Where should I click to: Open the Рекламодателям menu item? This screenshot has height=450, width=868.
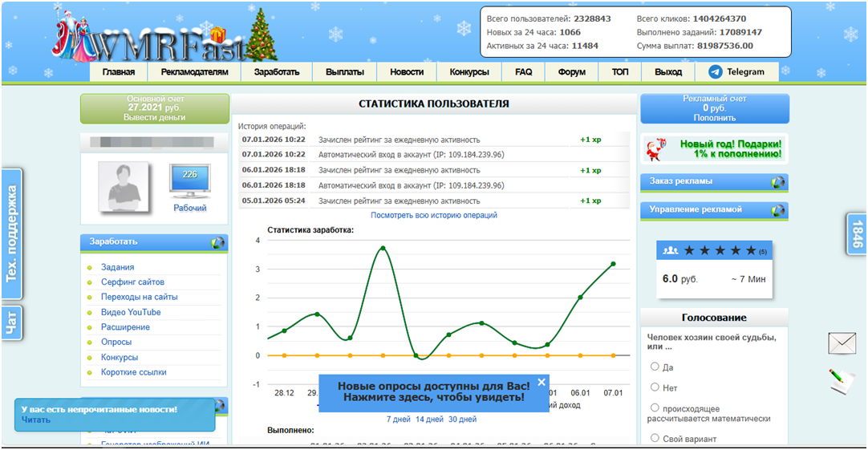194,72
